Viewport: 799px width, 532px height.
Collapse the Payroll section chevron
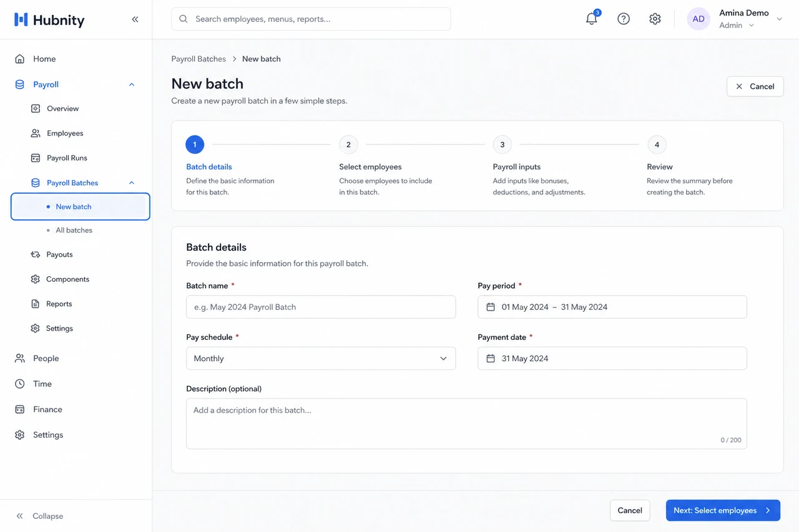click(132, 84)
